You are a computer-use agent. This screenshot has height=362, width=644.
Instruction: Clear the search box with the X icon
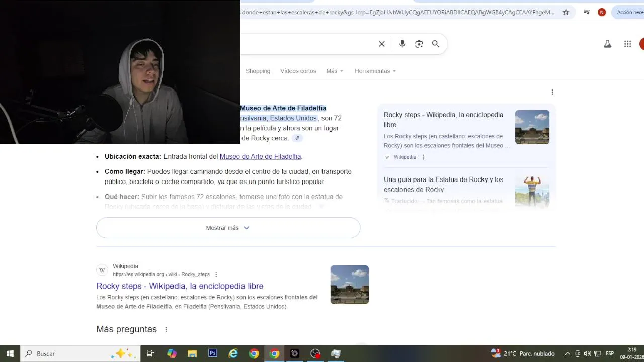(x=382, y=44)
